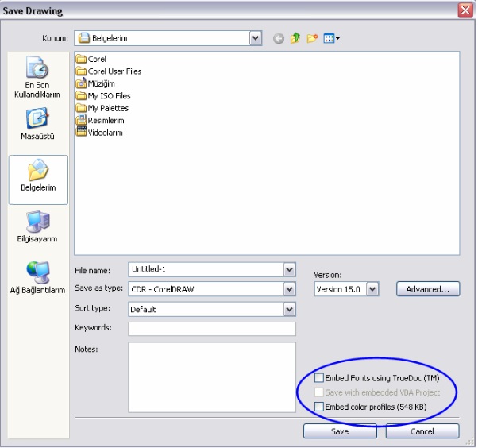The width and height of the screenshot is (478, 448).
Task: Click the 'Resimlerim' folder name
Action: 106,121
